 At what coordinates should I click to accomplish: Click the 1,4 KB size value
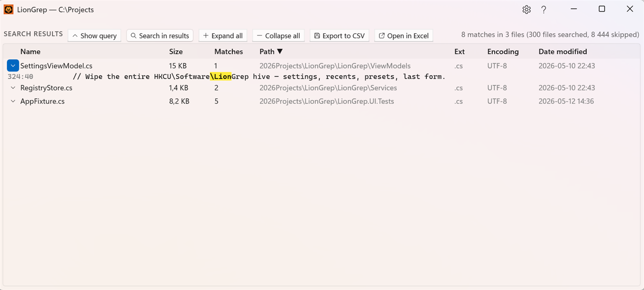tap(179, 88)
